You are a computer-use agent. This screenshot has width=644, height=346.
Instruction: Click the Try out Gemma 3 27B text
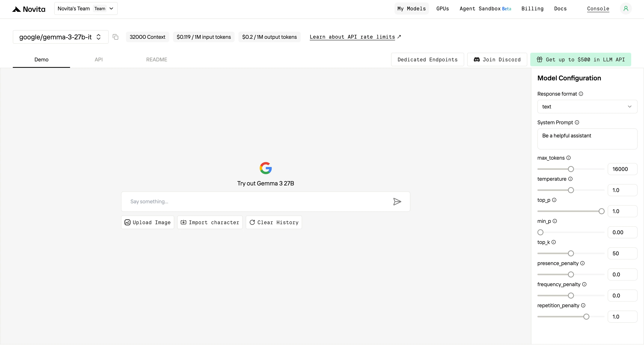point(266,184)
